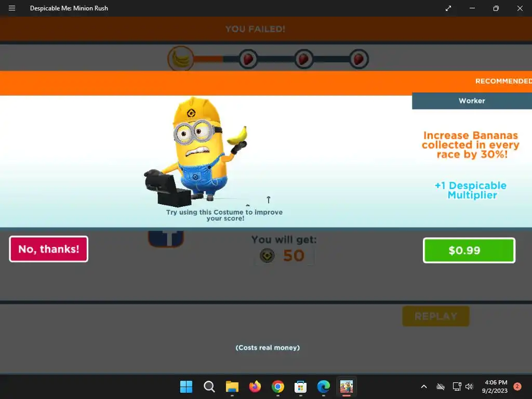This screenshot has height=399, width=532.
Task: Click the first strawberry milestone icon
Action: click(x=248, y=59)
